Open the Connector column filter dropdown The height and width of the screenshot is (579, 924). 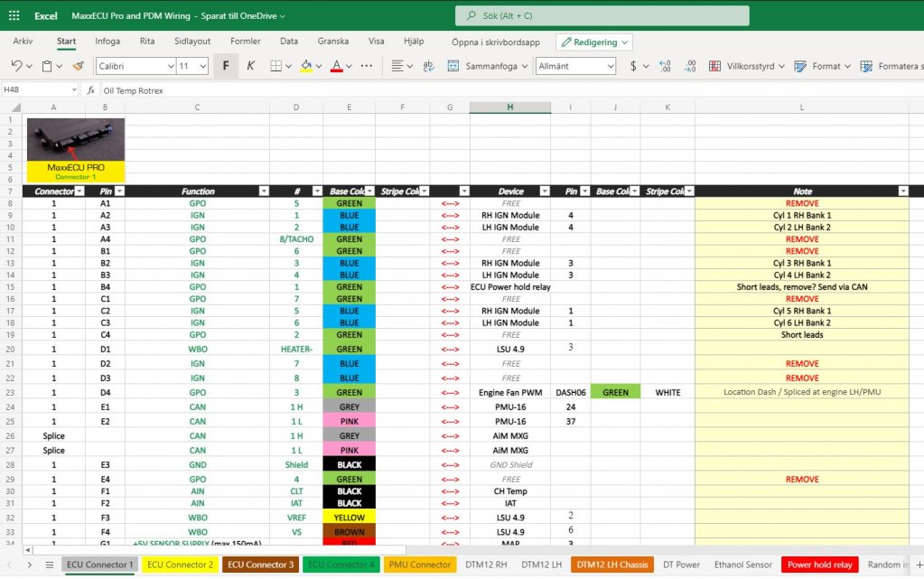coord(79,191)
